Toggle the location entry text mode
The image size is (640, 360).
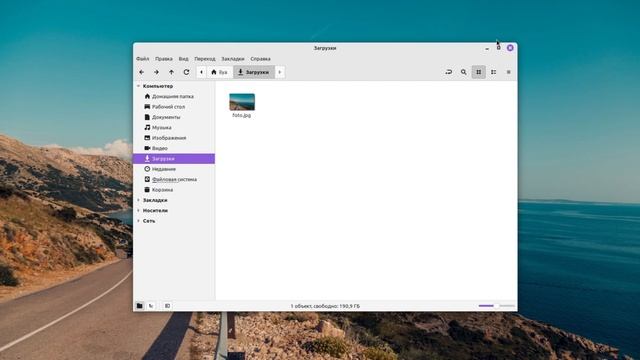[449, 72]
